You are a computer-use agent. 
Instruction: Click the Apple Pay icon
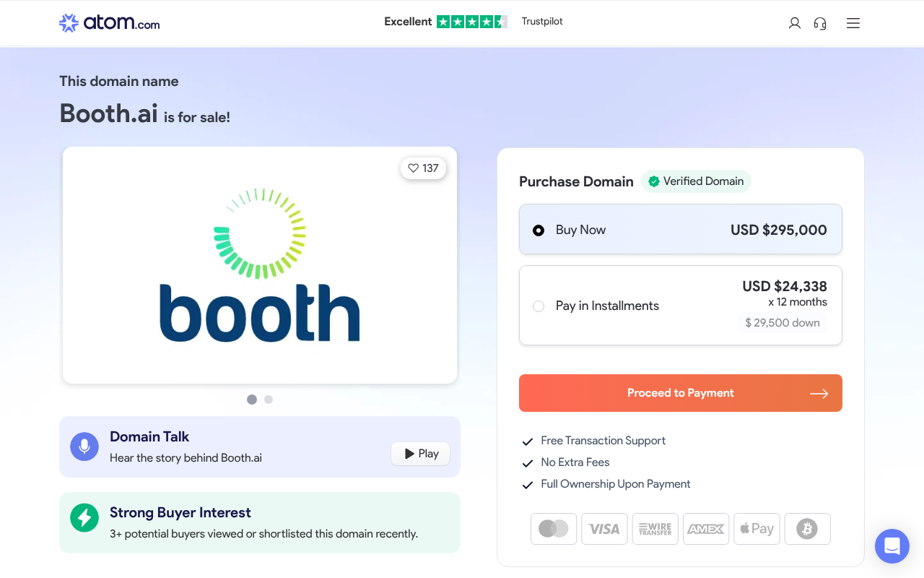pos(757,529)
